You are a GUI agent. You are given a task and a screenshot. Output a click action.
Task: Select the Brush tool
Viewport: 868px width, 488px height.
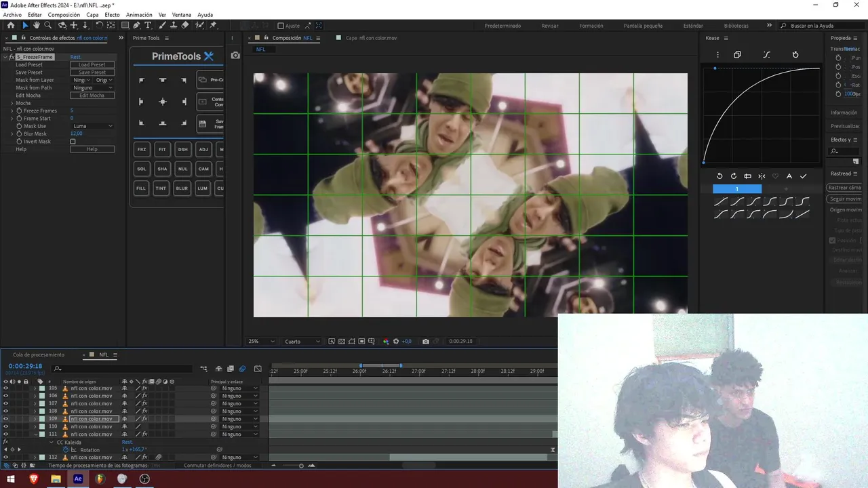pos(163,25)
